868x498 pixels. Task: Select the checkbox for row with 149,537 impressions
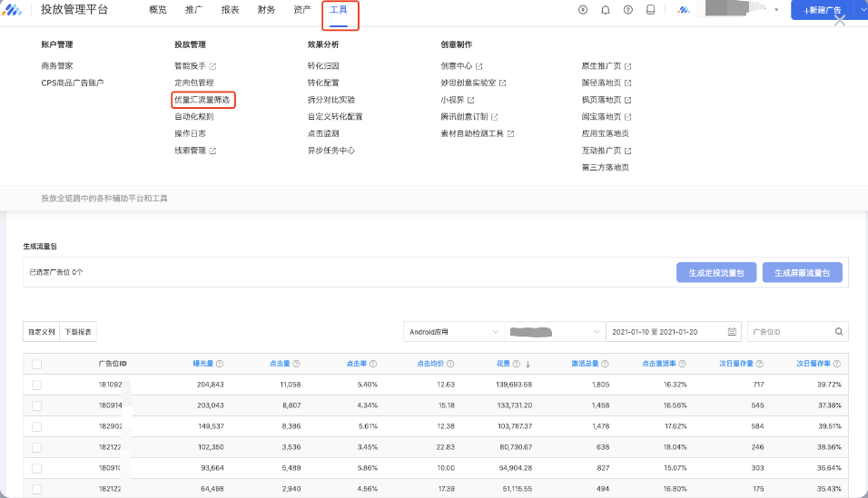pos(36,425)
